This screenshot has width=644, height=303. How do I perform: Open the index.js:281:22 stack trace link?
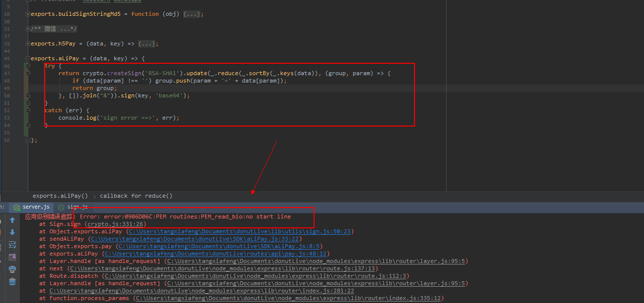[201, 291]
